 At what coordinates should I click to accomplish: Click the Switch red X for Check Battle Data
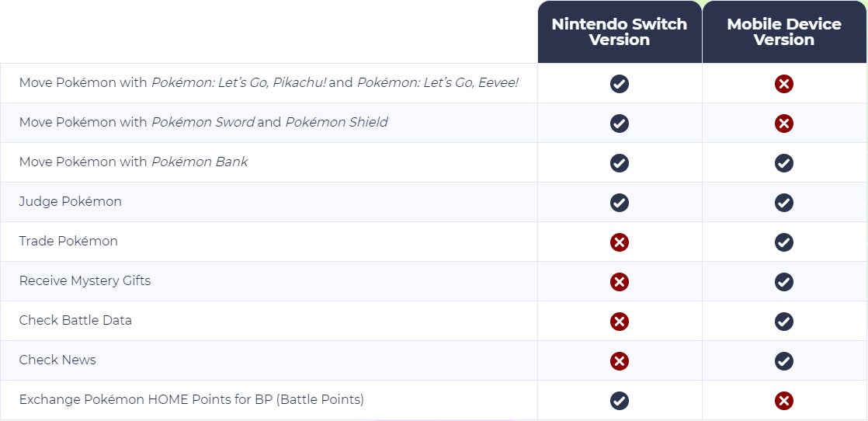point(620,322)
